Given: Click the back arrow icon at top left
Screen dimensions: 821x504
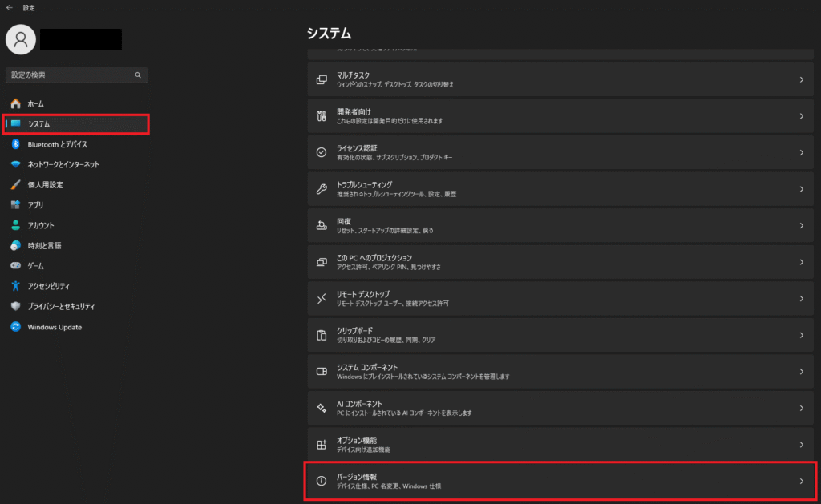Looking at the screenshot, I should point(10,8).
